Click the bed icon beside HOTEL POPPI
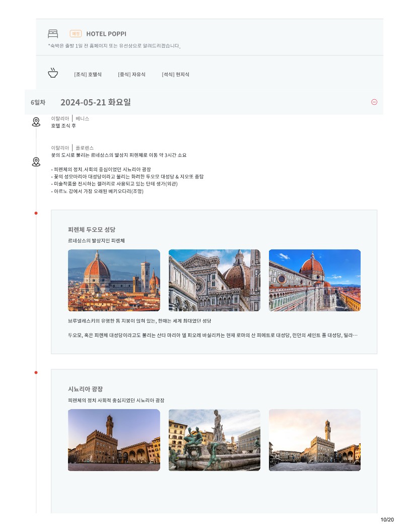 pos(53,34)
